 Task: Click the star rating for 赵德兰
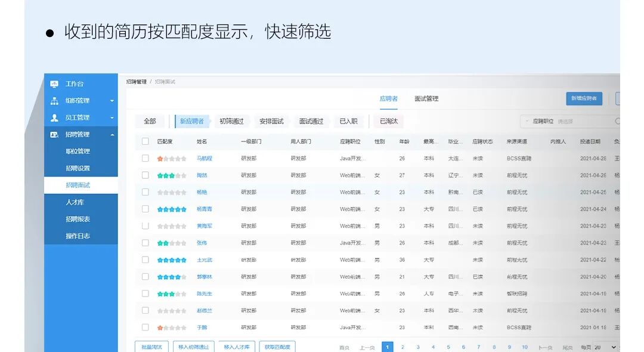tap(172, 311)
